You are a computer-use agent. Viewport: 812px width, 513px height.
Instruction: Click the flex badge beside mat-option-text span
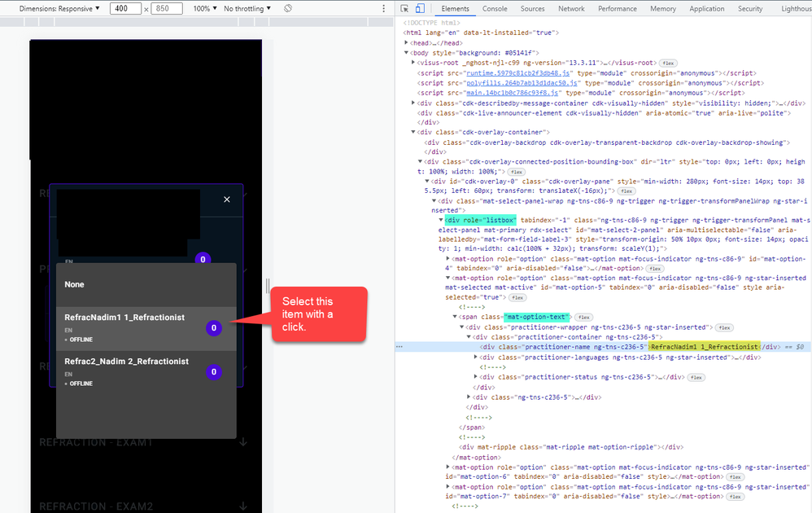tap(583, 317)
